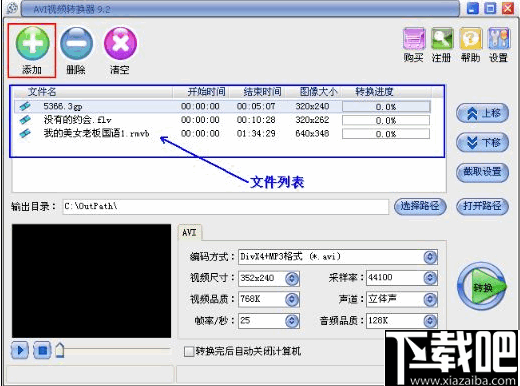This screenshot has height=386, width=520.
Task: Start conversion with the 转换 play button
Action: (x=482, y=287)
